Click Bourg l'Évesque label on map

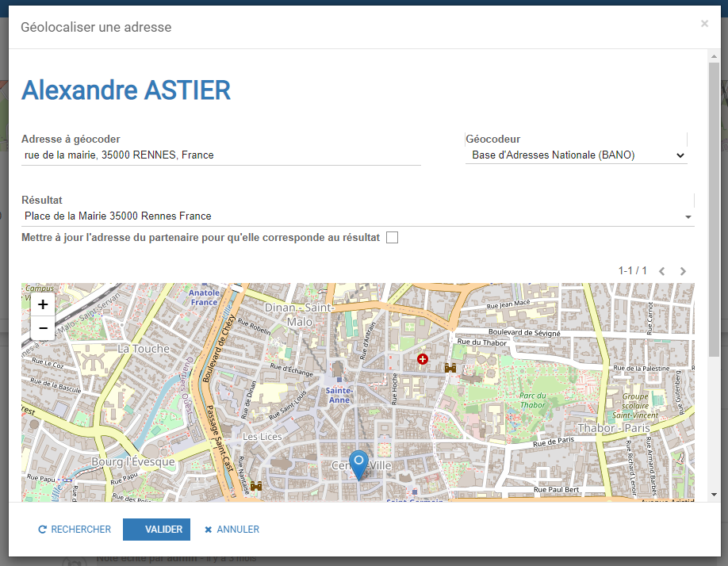[133, 461]
